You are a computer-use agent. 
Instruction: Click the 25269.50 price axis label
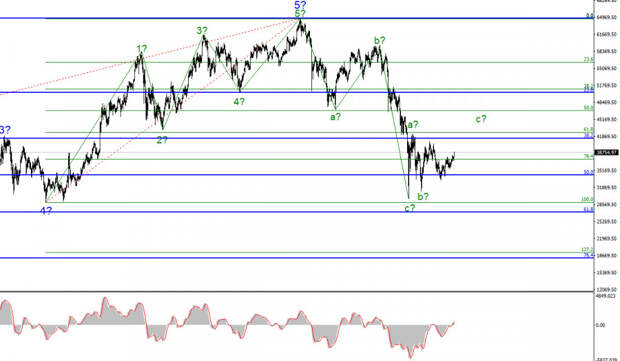pyautogui.click(x=607, y=221)
